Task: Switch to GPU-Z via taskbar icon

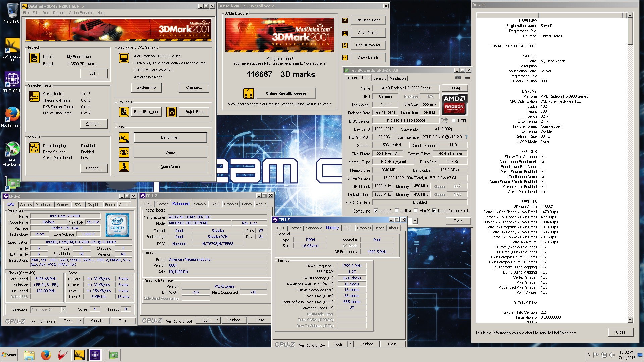Action: 113,355
